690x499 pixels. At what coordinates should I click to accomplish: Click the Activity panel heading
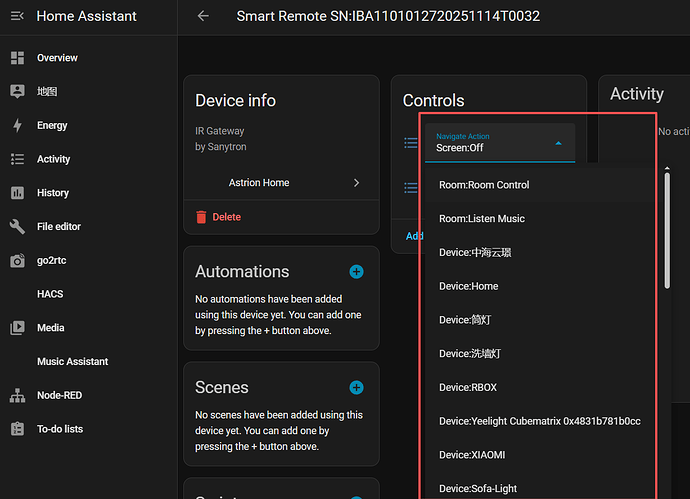click(637, 94)
